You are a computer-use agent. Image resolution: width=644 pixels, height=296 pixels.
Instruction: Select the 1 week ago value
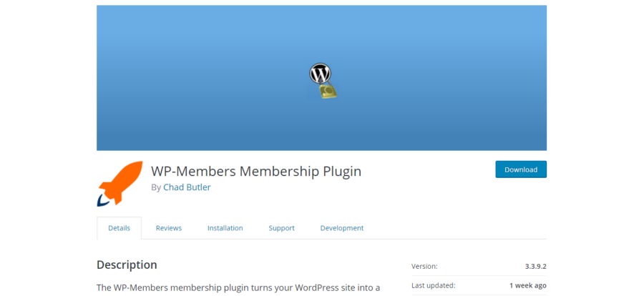coord(528,285)
